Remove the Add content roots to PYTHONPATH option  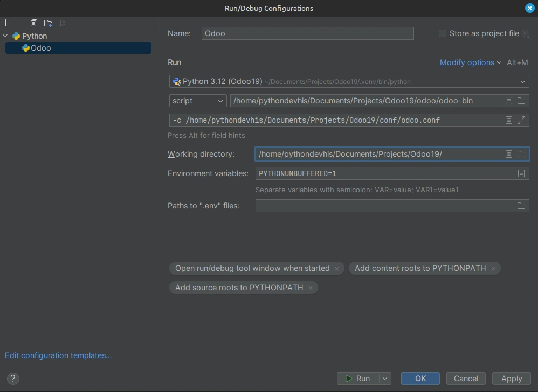click(x=493, y=268)
